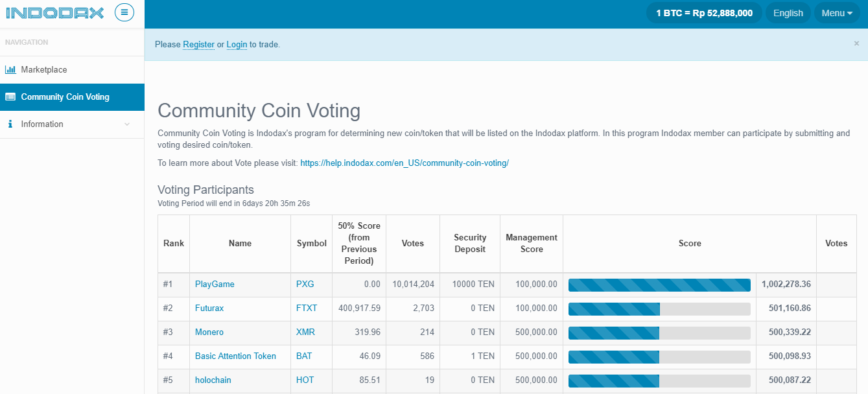Expand the Information chevron in the sidebar

[127, 124]
